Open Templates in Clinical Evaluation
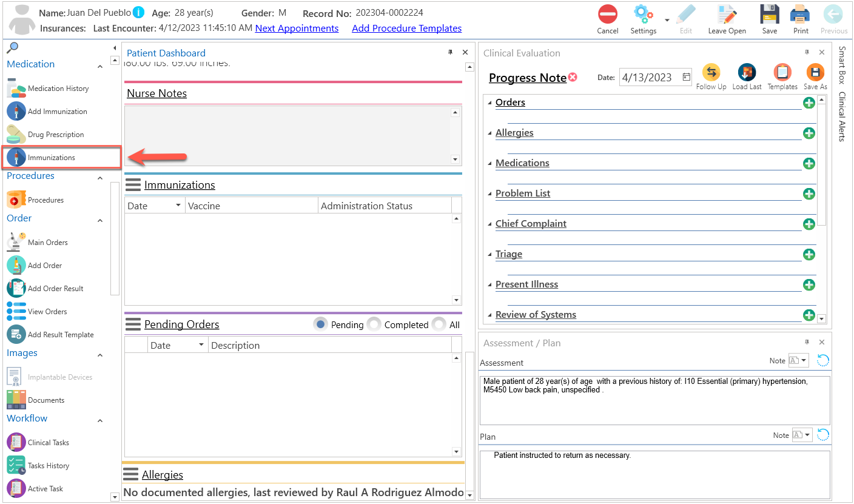The image size is (854, 504). pyautogui.click(x=782, y=77)
